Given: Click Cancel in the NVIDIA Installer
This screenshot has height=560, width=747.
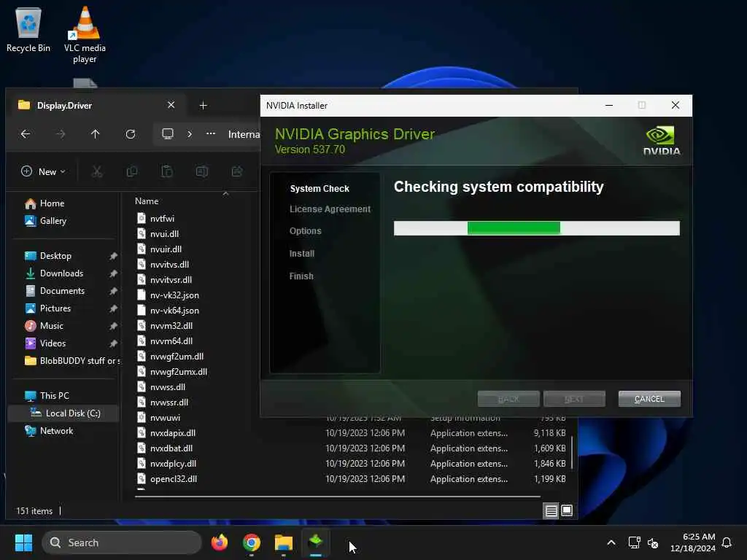Looking at the screenshot, I should click(649, 399).
